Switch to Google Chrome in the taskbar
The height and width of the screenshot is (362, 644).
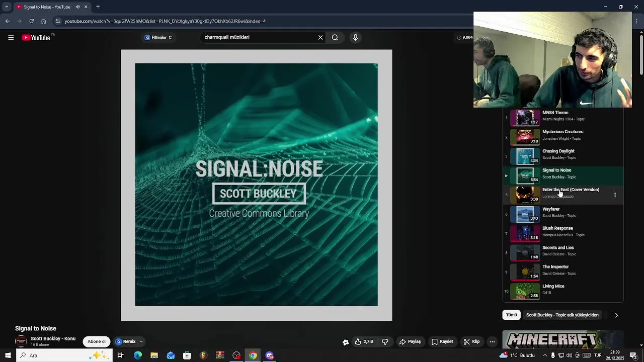coord(253,355)
